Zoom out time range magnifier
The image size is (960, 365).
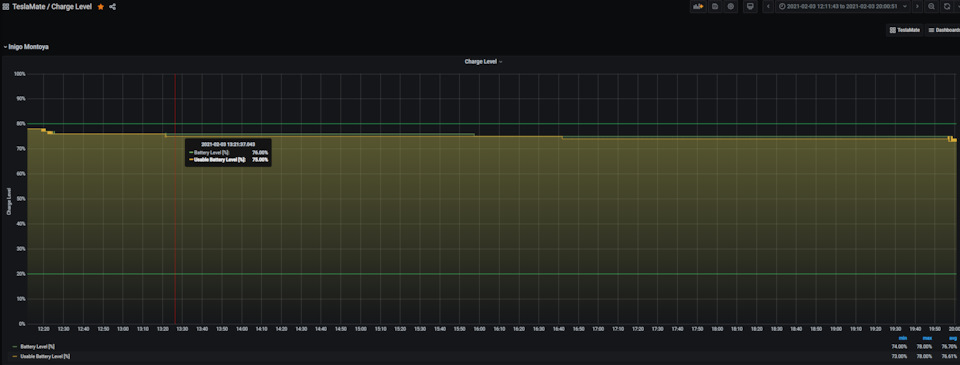[931, 6]
